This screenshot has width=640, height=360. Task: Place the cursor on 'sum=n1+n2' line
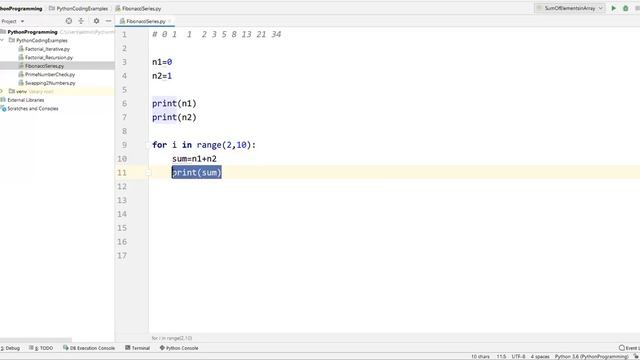tap(194, 159)
